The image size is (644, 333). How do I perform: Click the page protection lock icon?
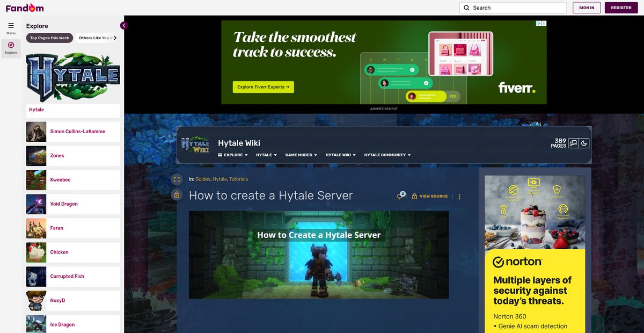tap(176, 195)
